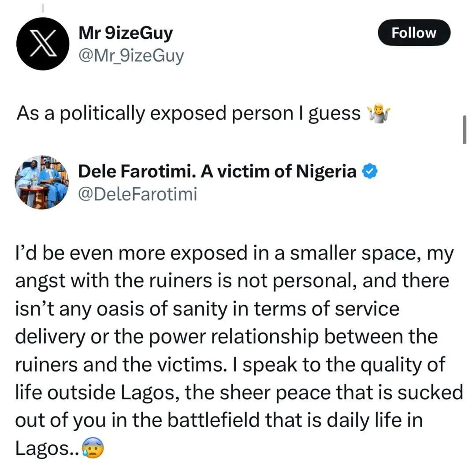The height and width of the screenshot is (476, 476).
Task: Click the scrollbar thumb on the right edge
Action: pos(465,130)
